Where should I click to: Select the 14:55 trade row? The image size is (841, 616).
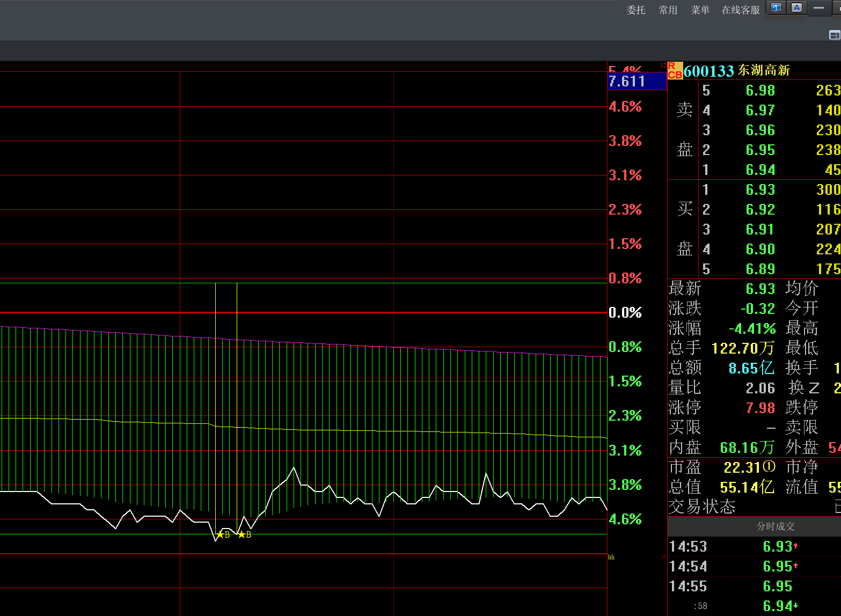coord(754,586)
